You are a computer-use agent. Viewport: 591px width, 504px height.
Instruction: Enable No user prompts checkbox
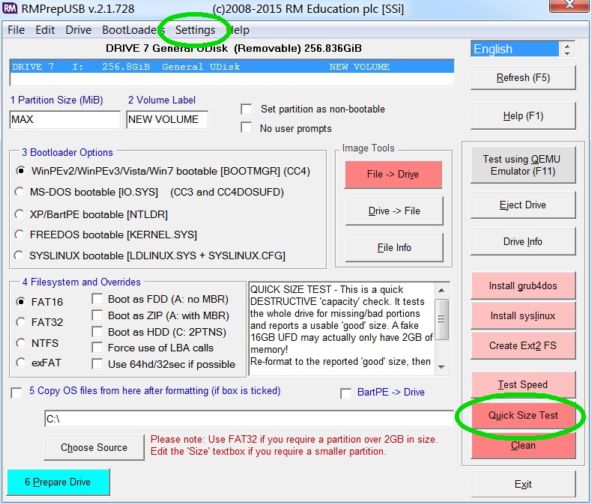246,127
